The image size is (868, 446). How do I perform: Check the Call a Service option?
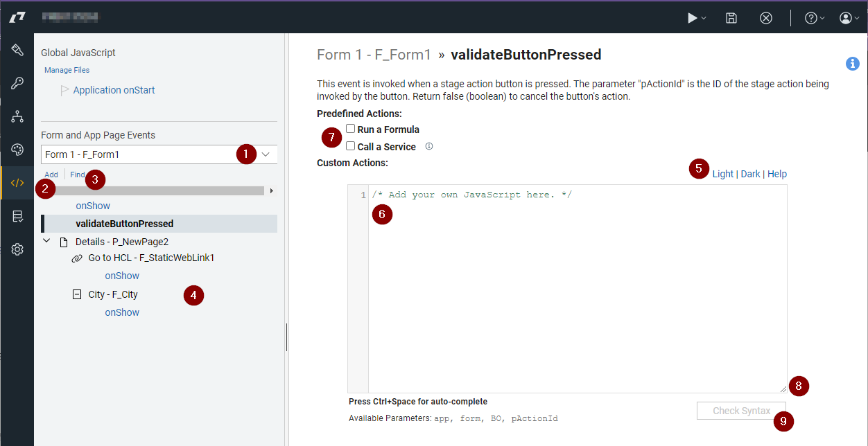click(x=351, y=146)
